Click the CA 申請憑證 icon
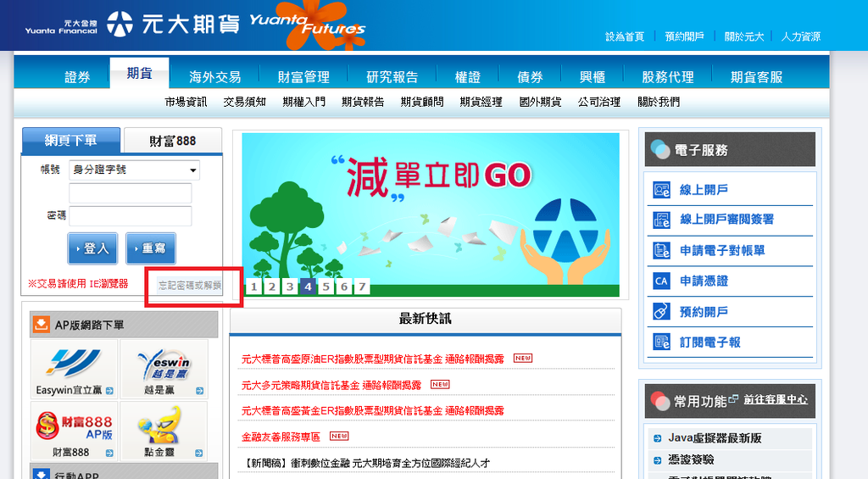Screen dimensions: 868x479 click(661, 281)
